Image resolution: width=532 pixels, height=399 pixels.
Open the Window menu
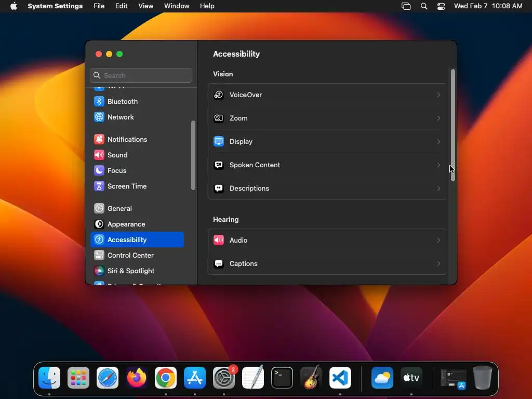coord(177,6)
